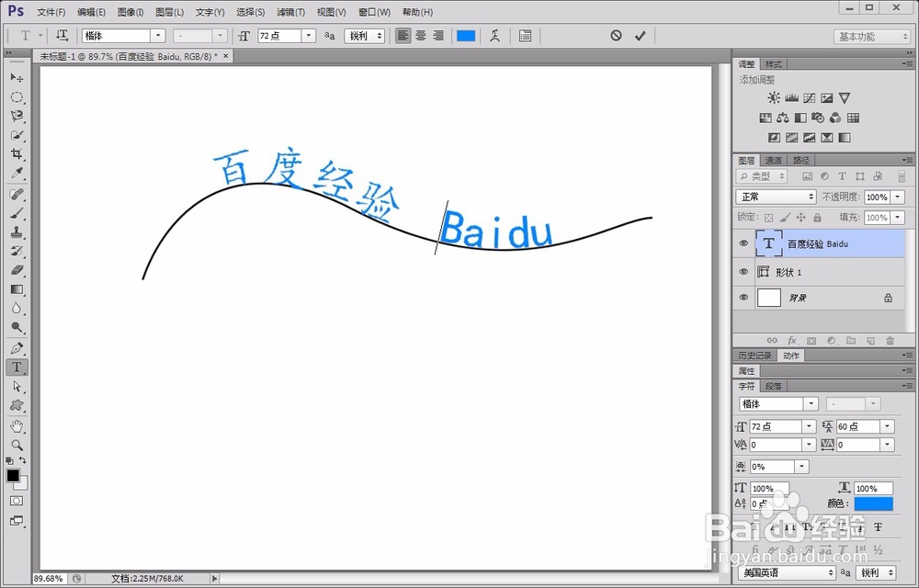The image size is (919, 588).
Task: Center align text in options bar
Action: 421,36
